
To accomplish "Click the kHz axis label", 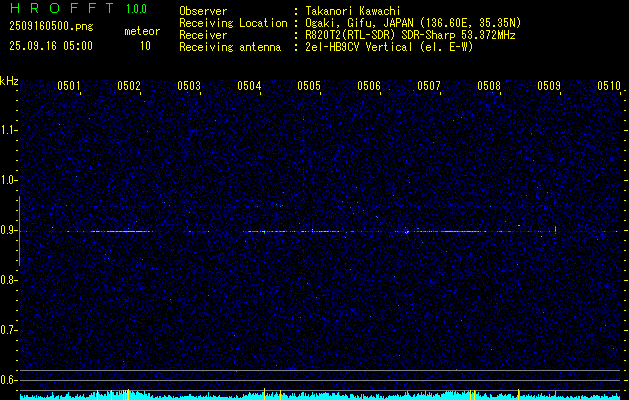I will pos(9,81).
